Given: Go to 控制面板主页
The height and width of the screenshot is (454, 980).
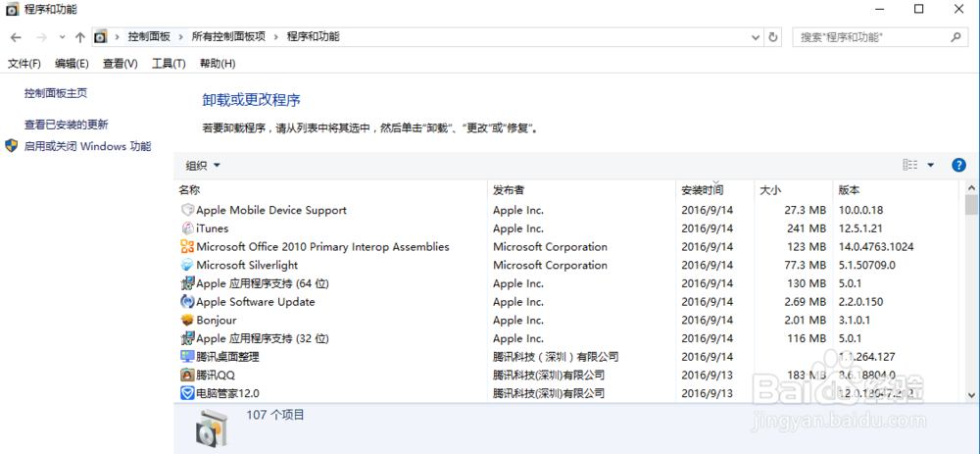Looking at the screenshot, I should tap(56, 93).
